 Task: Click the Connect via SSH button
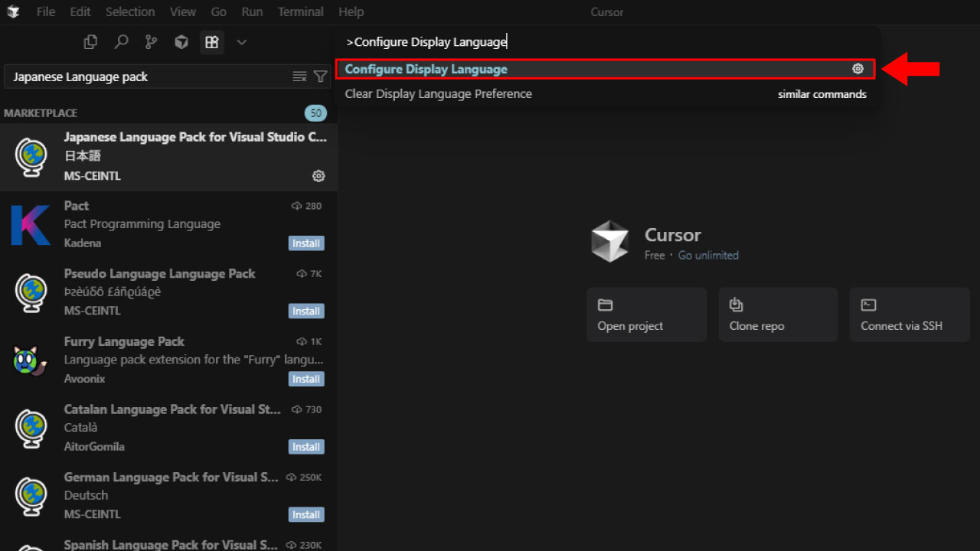coord(910,315)
